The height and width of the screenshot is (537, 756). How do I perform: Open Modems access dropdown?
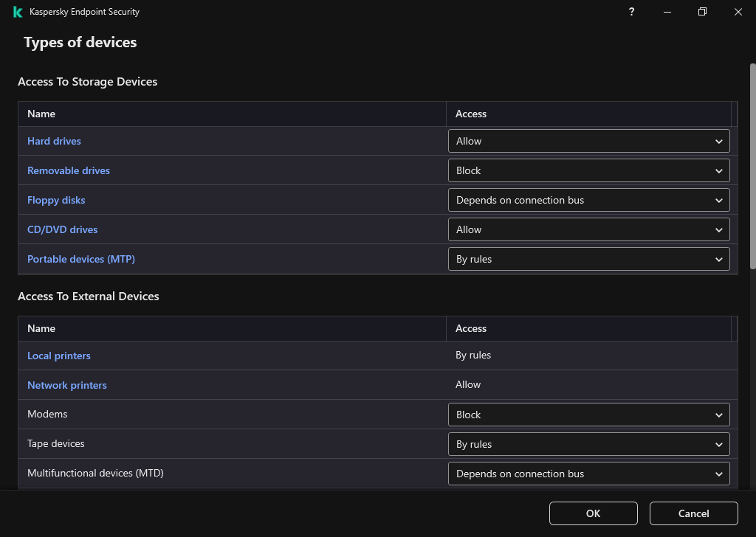pyautogui.click(x=588, y=415)
